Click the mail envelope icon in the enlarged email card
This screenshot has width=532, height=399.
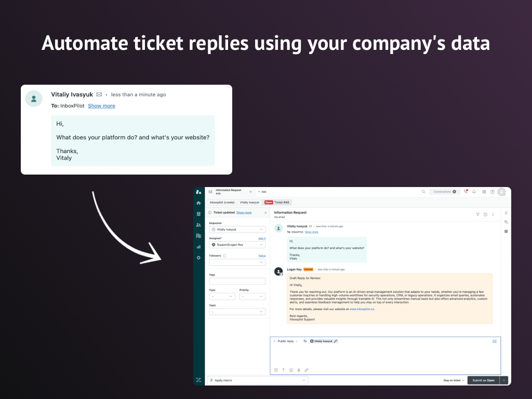point(99,95)
